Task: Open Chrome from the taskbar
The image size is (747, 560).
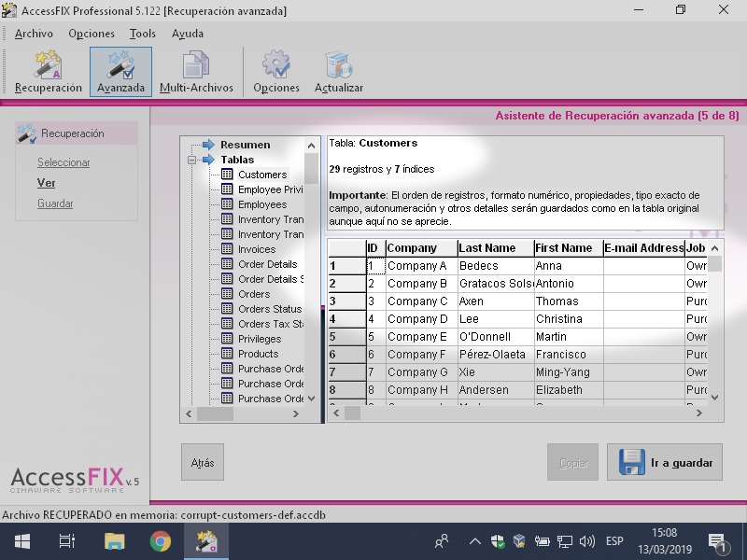Action: [x=161, y=541]
